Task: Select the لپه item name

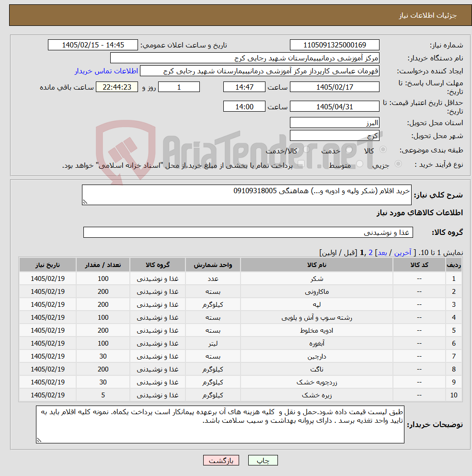Action: point(317,304)
